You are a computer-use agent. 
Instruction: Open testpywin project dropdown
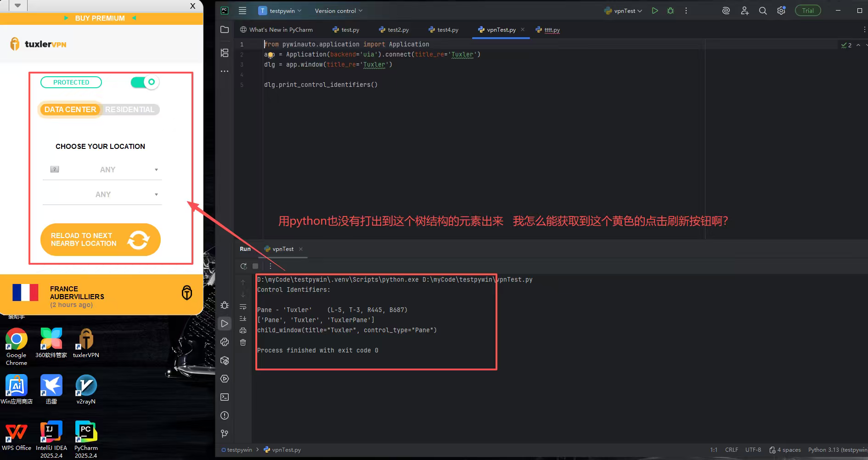(280, 11)
